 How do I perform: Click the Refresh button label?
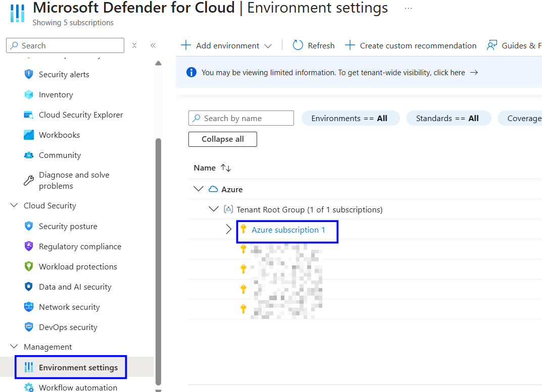click(x=321, y=45)
